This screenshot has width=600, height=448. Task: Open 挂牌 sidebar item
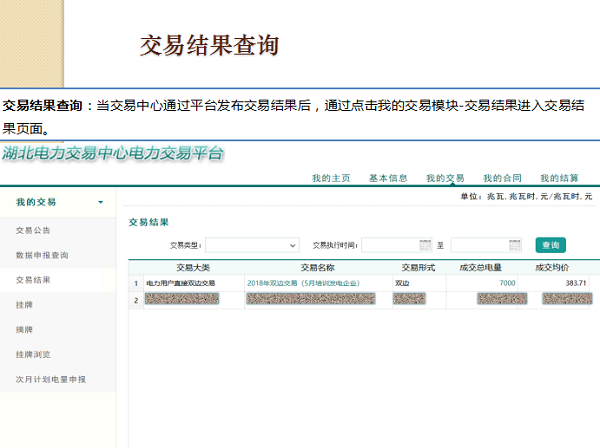(24, 305)
